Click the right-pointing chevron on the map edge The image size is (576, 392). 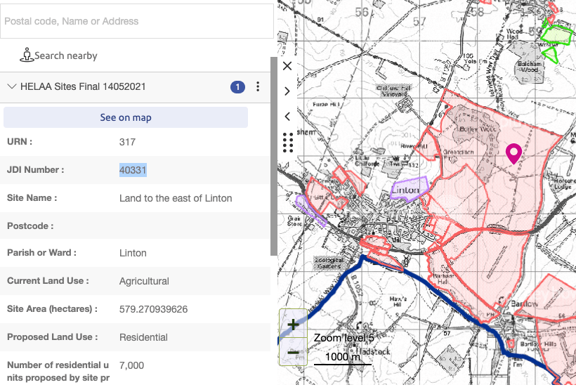pos(287,91)
